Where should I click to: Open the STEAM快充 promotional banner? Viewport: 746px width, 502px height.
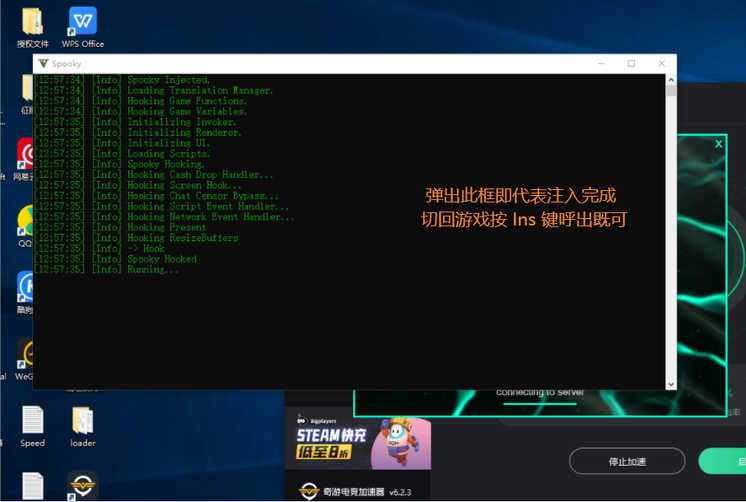(358, 443)
